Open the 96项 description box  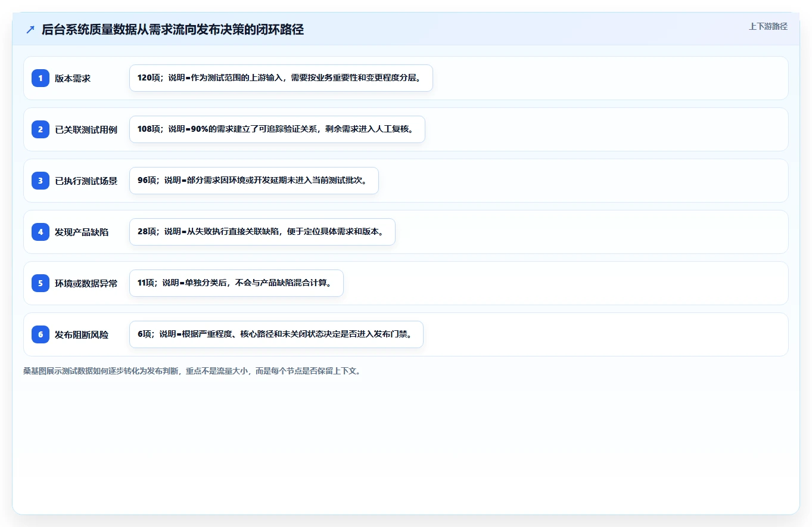pos(254,181)
